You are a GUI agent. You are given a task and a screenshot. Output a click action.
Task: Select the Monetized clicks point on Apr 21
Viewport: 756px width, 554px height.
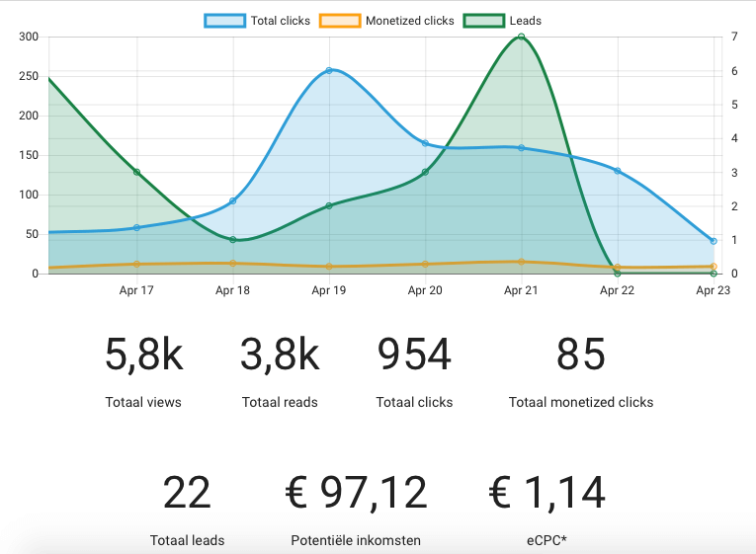click(521, 262)
